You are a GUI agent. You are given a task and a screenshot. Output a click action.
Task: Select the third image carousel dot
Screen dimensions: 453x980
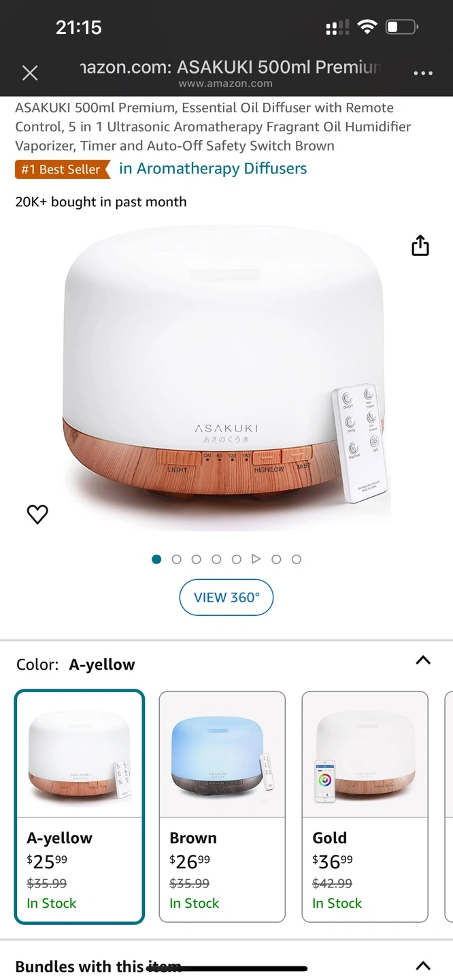[197, 559]
